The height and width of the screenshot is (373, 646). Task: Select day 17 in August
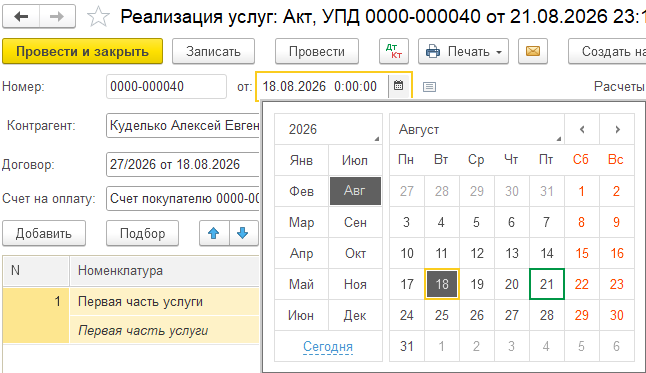click(x=407, y=284)
